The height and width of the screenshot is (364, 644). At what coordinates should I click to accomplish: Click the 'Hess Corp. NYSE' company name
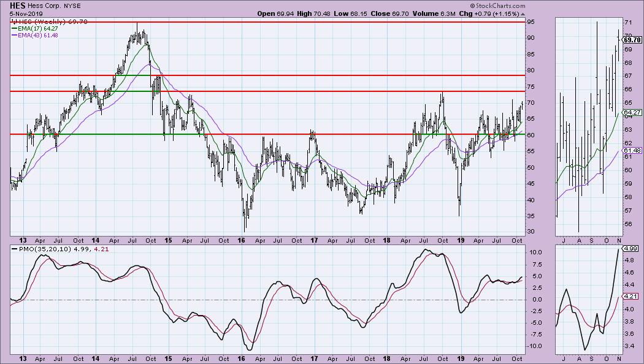(54, 6)
